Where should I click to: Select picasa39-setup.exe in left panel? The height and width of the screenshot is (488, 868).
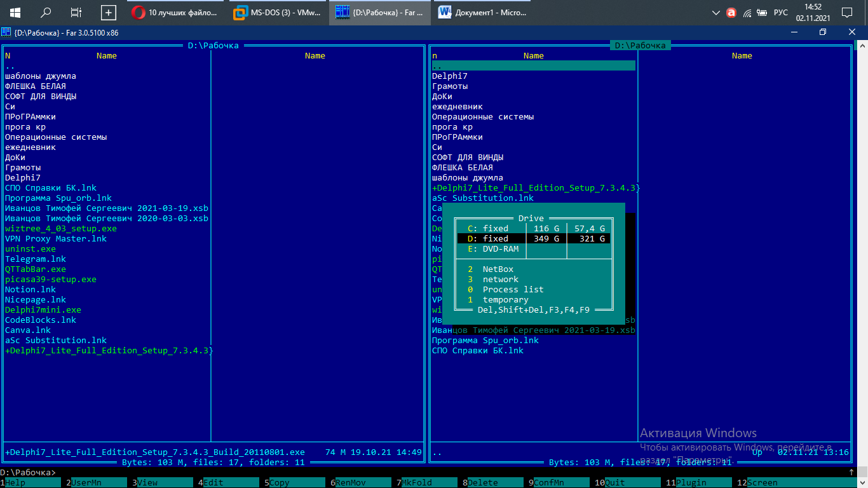pos(51,279)
